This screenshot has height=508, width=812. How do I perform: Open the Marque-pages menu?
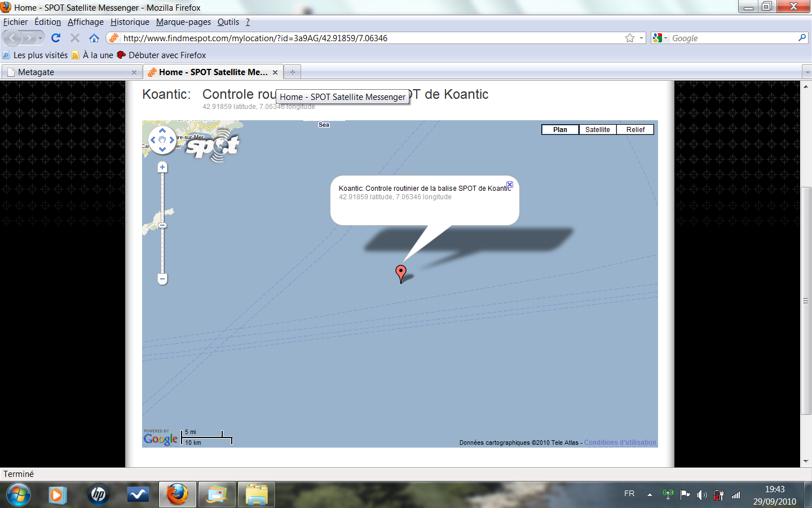[x=183, y=22]
